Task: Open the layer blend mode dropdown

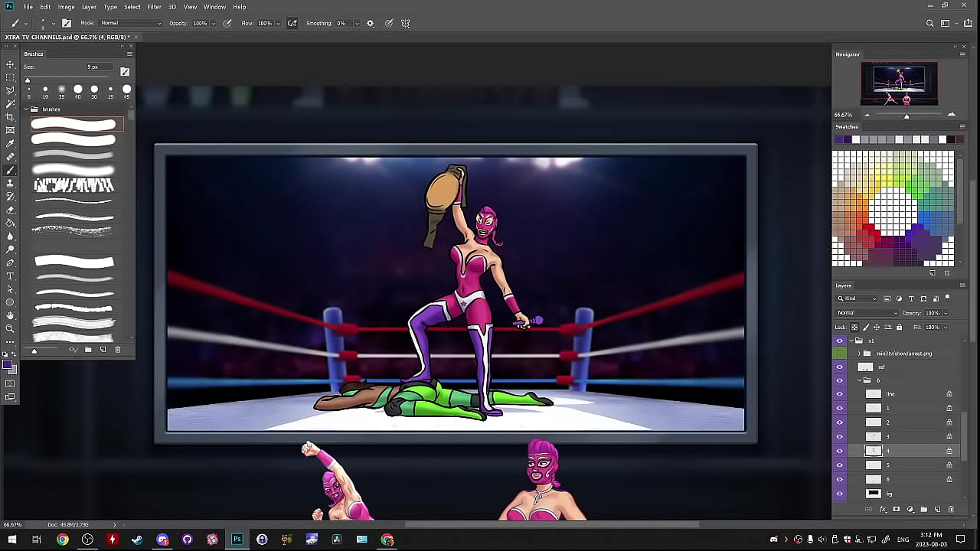Action: pos(867,313)
